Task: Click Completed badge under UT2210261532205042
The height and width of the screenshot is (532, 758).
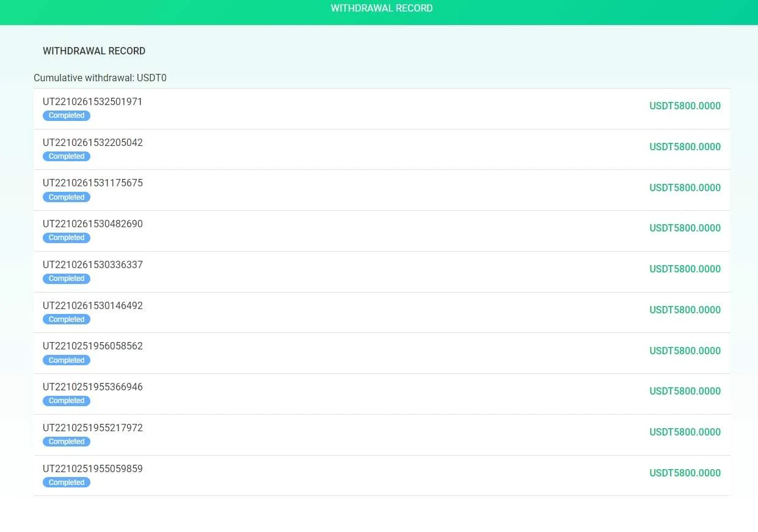Action: tap(67, 156)
